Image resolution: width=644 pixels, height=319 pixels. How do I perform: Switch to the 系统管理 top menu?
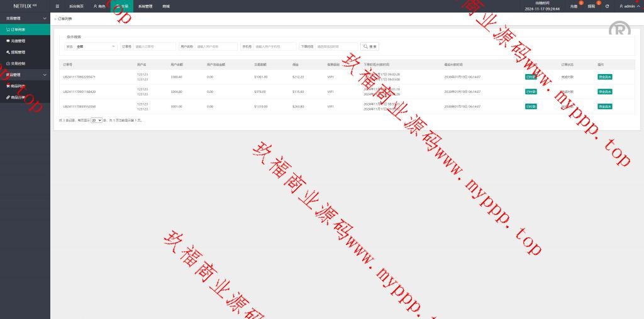[145, 6]
